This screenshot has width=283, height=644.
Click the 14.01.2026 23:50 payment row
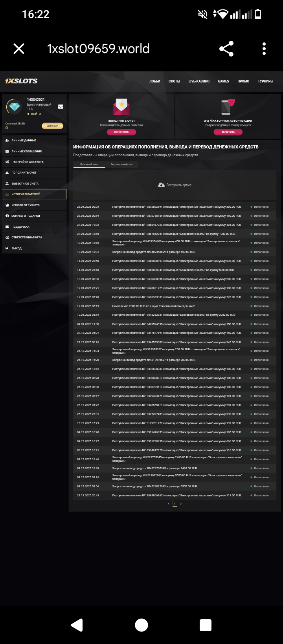(175, 261)
